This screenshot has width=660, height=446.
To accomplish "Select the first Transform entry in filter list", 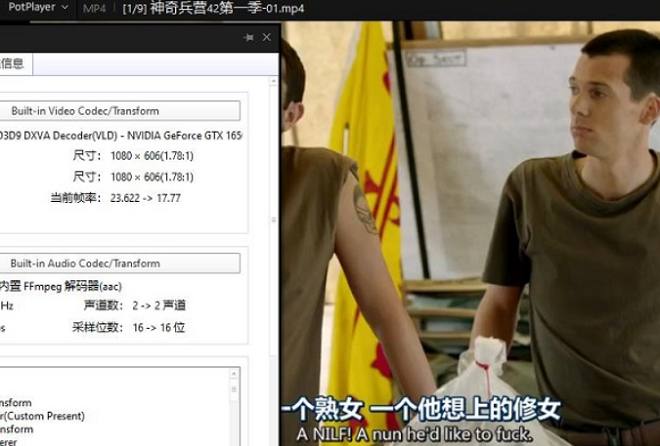I will click(16, 403).
